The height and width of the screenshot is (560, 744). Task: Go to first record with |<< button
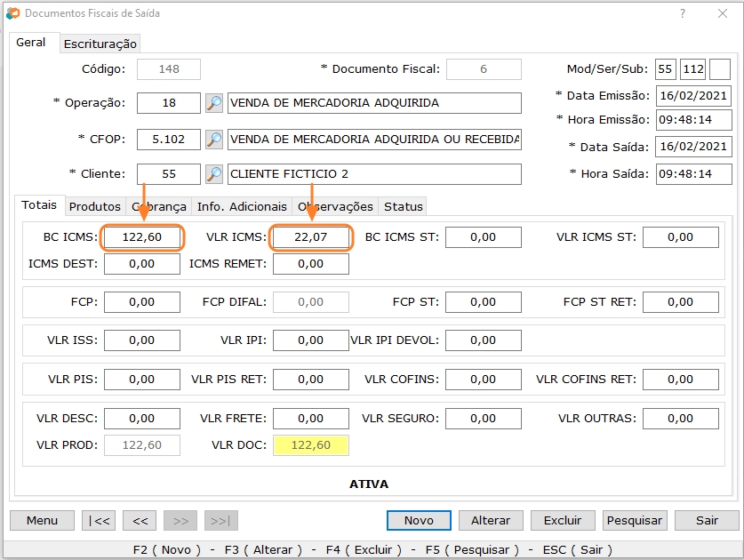click(x=99, y=521)
